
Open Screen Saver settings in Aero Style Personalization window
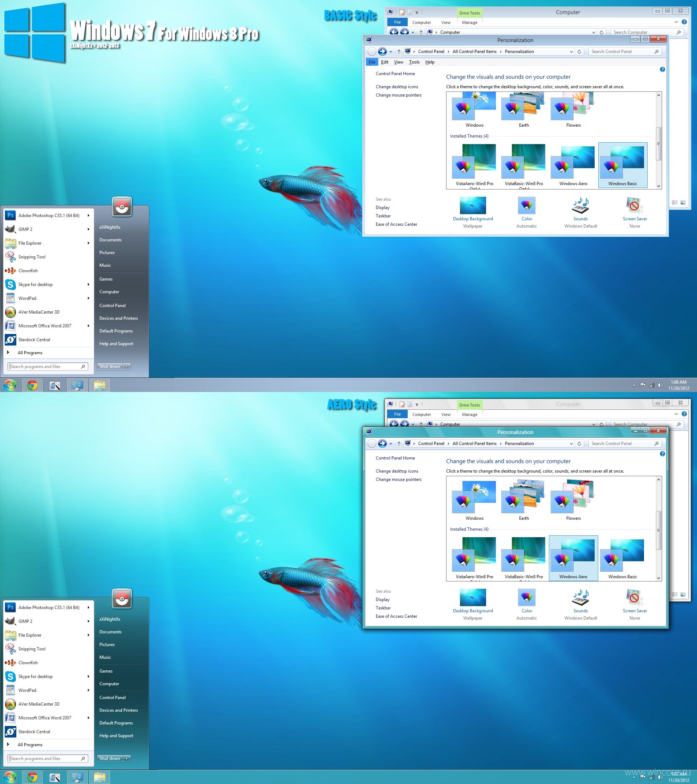click(x=635, y=604)
